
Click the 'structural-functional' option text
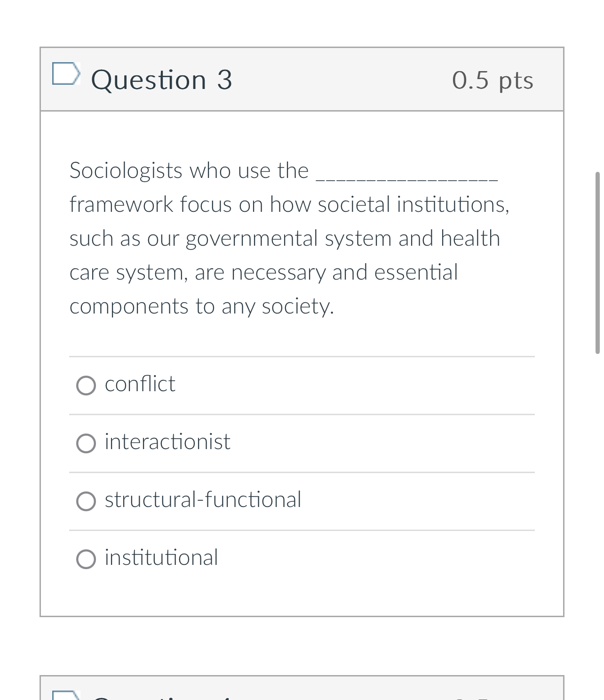[202, 499]
